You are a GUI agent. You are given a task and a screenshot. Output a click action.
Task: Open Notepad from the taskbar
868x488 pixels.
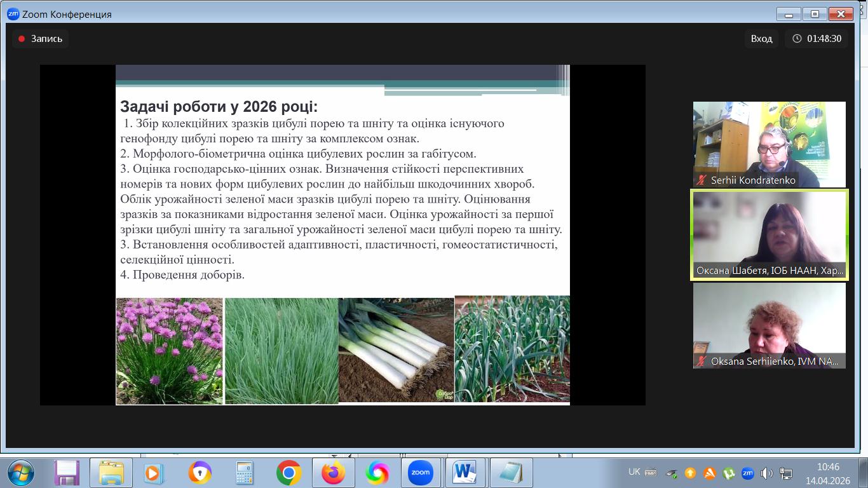click(510, 473)
